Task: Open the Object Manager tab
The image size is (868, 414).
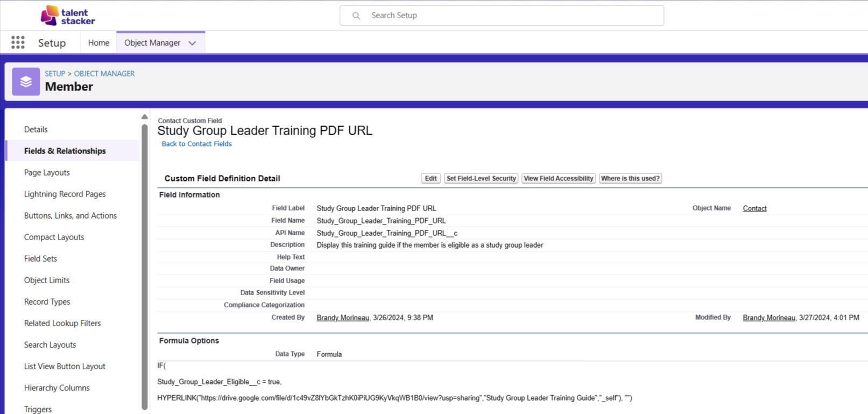Action: pos(152,43)
